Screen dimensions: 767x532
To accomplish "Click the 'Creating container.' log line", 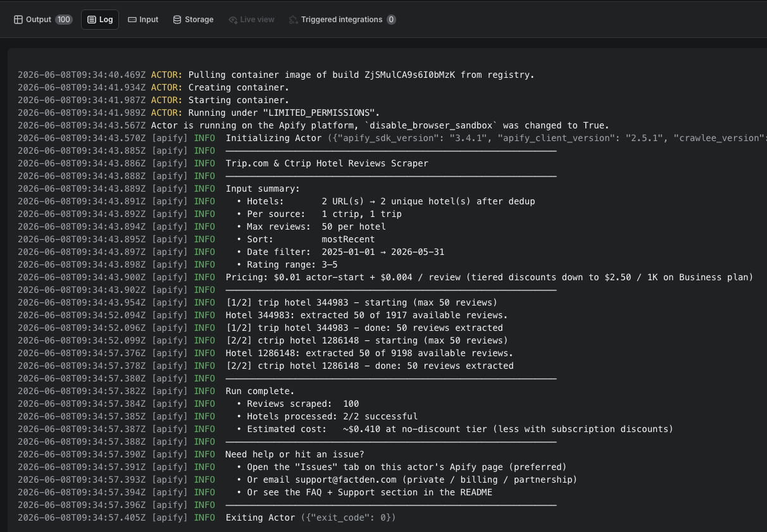I will click(x=153, y=87).
